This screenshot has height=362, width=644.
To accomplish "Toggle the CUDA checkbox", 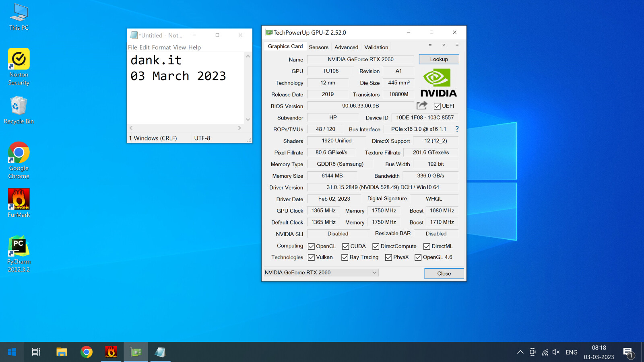I will [345, 247].
